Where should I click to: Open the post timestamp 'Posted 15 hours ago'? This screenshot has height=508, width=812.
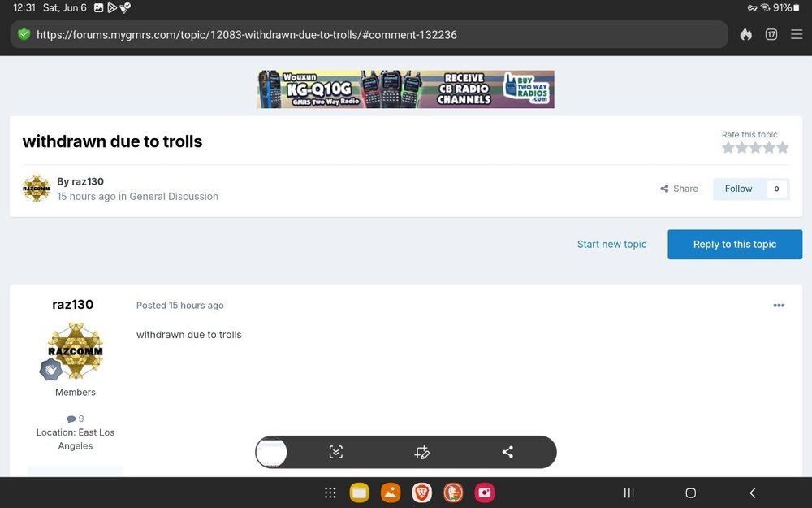pos(179,306)
